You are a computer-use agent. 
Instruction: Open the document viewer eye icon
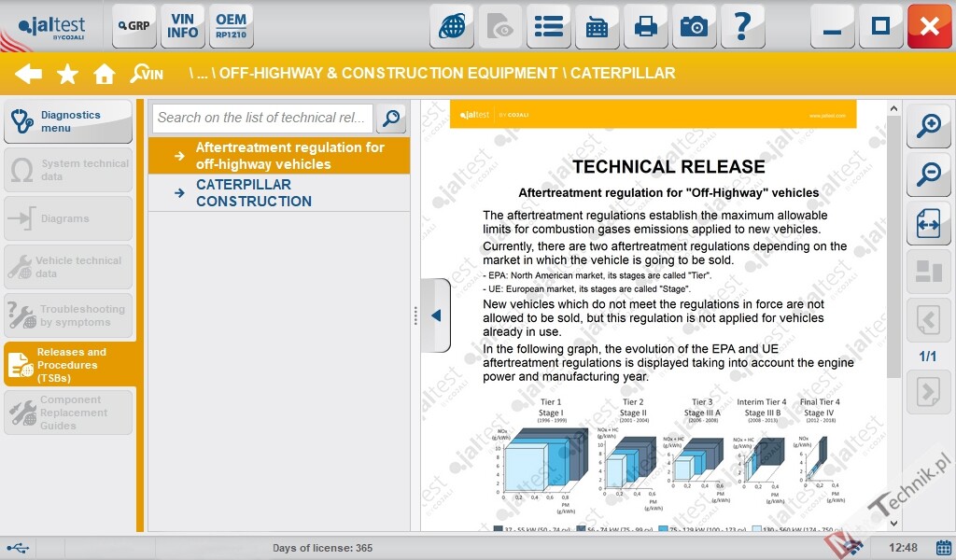pos(500,26)
